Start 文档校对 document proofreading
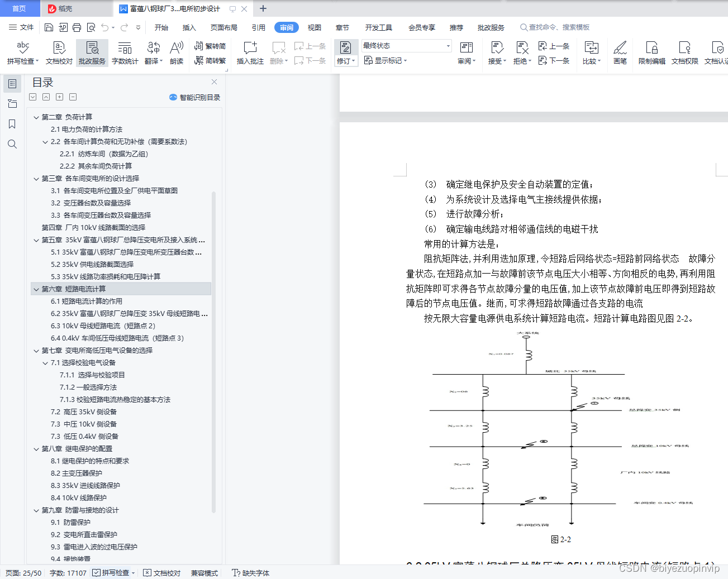 58,53
